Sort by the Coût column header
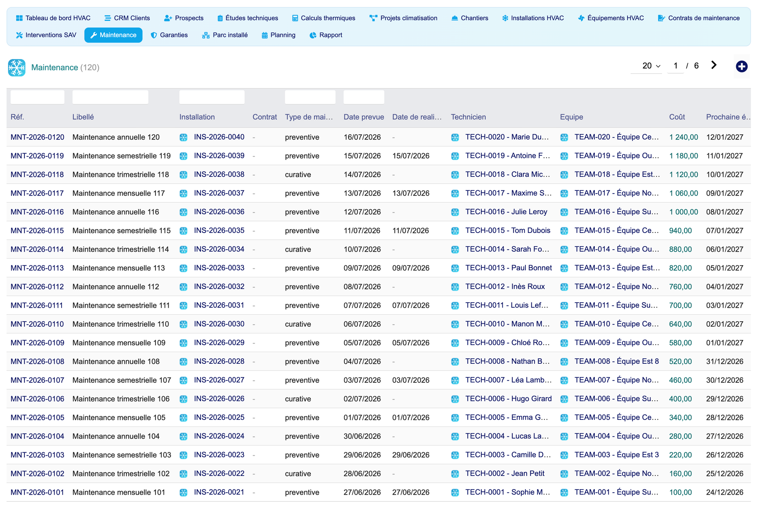758x532 pixels. point(677,117)
